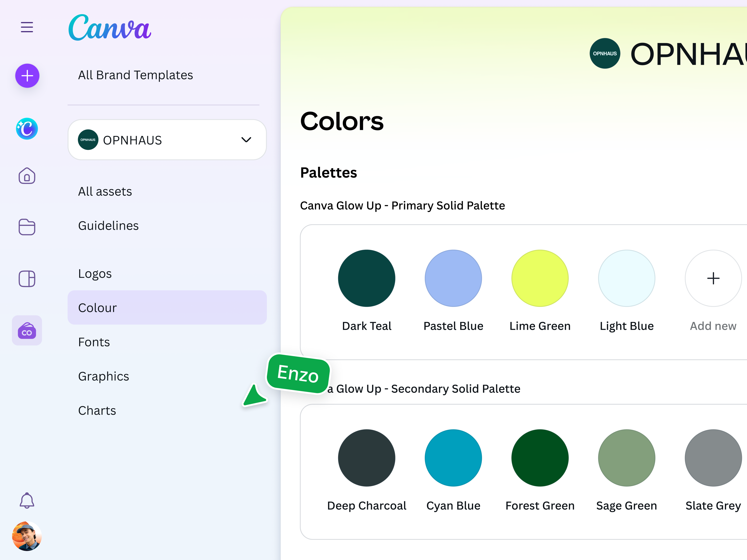The image size is (747, 560).
Task: Open the Fonts section
Action: tap(94, 342)
